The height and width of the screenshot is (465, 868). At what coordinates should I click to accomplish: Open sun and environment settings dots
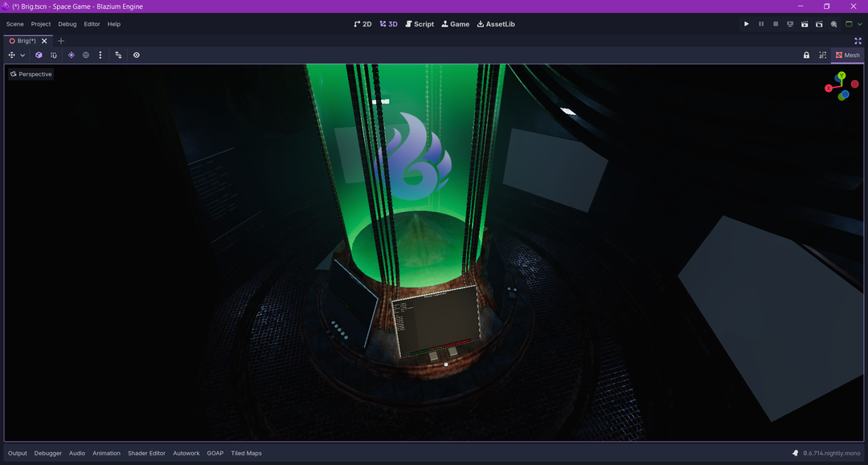pyautogui.click(x=100, y=55)
